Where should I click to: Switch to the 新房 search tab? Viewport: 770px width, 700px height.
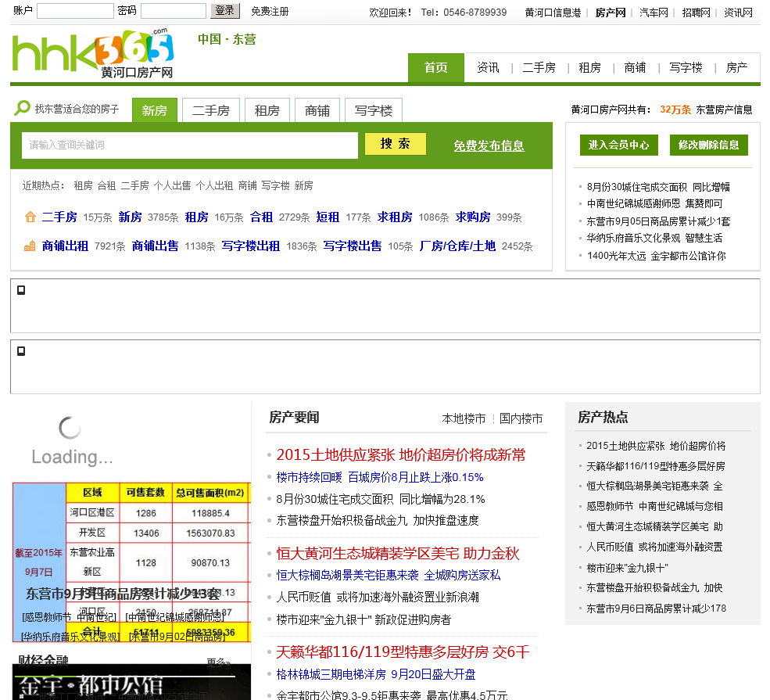pos(154,110)
